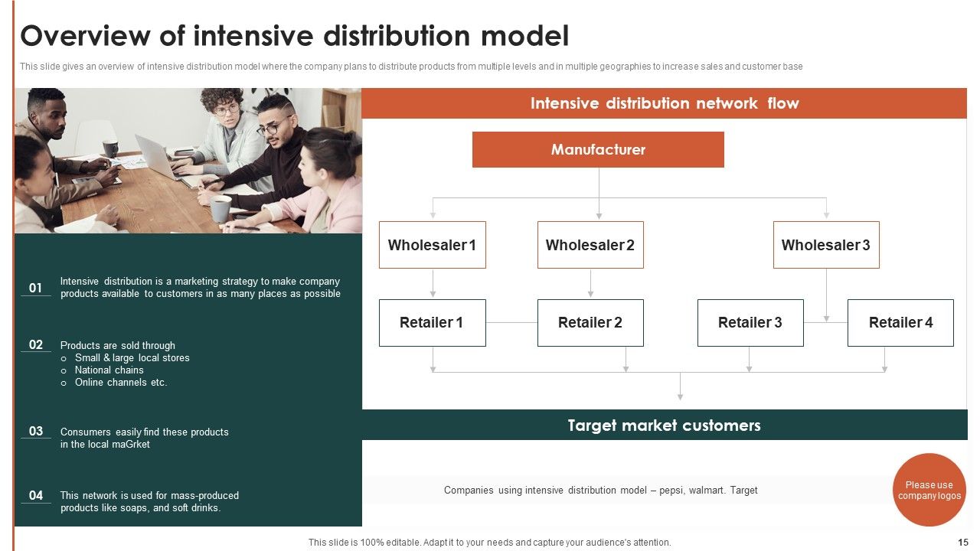Click the slide title text

tap(296, 36)
